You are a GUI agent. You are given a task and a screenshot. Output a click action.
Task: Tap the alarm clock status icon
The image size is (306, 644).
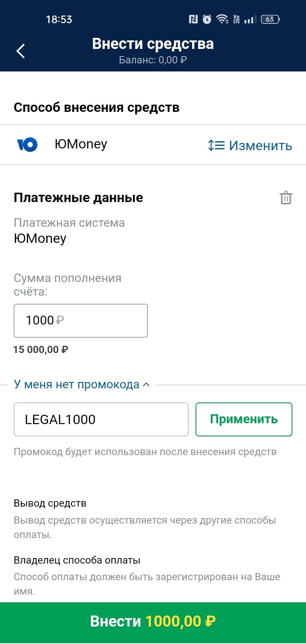tap(207, 19)
